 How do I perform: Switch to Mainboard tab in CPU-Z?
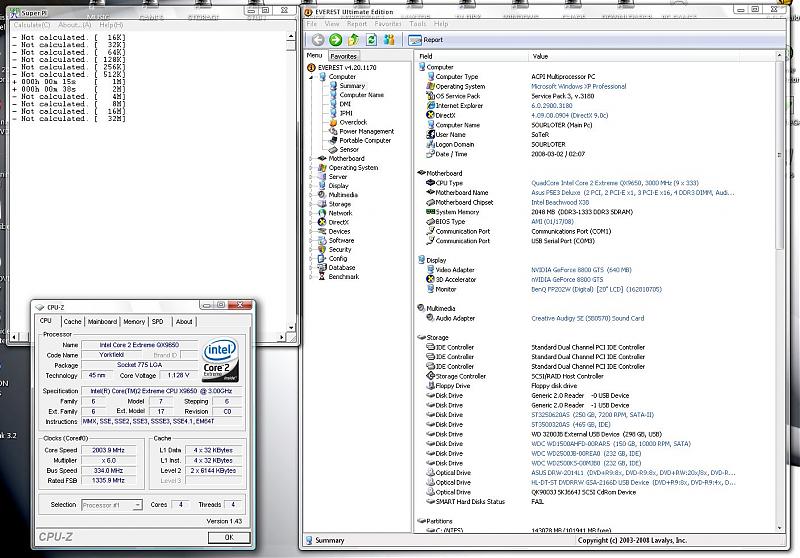[102, 322]
